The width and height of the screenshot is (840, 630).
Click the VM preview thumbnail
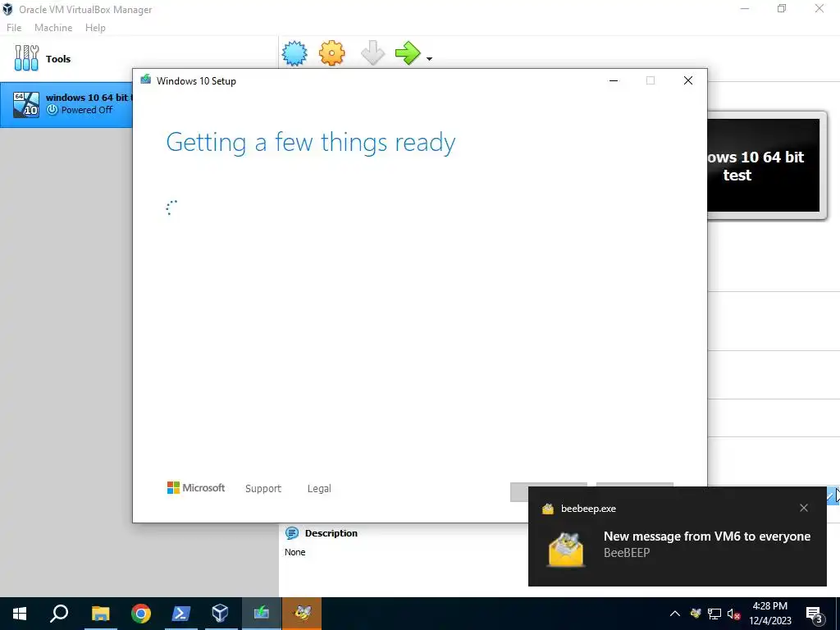[764, 166]
